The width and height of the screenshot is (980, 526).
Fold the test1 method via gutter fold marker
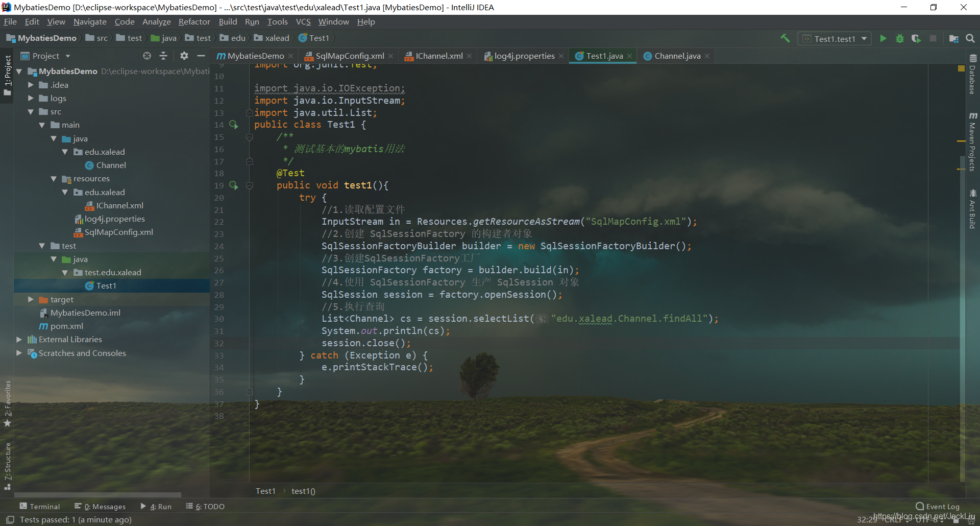point(250,186)
